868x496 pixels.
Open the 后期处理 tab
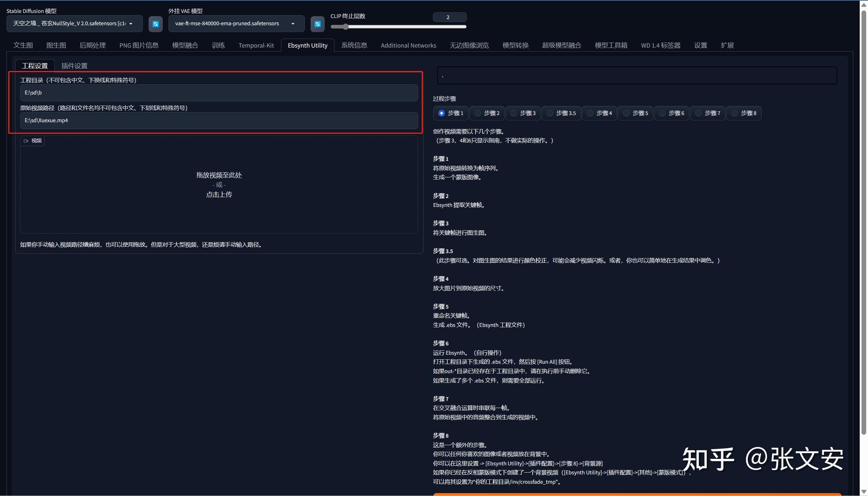[92, 45]
